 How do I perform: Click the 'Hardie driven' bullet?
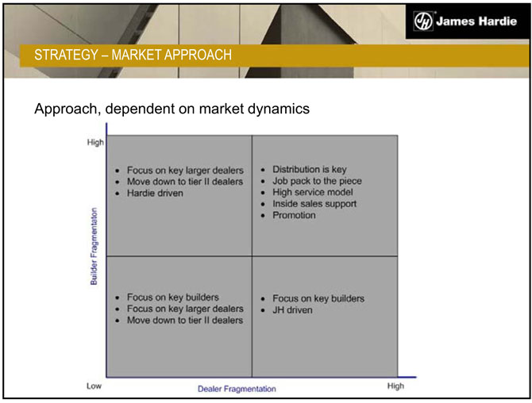click(x=155, y=193)
